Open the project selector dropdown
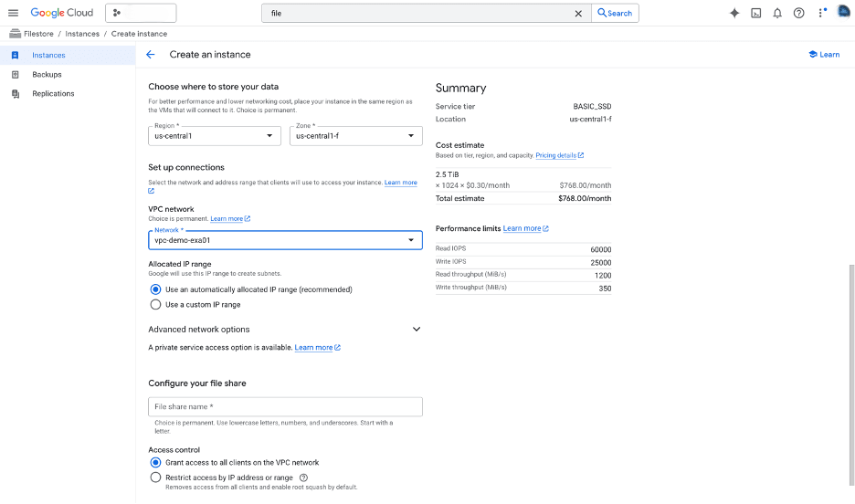This screenshot has height=504, width=855. click(141, 13)
